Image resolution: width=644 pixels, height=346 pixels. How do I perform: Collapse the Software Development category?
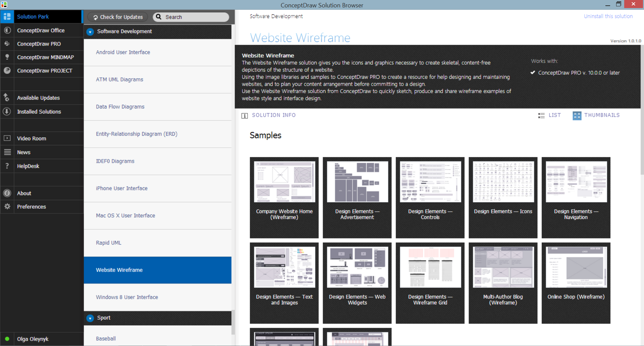[90, 32]
